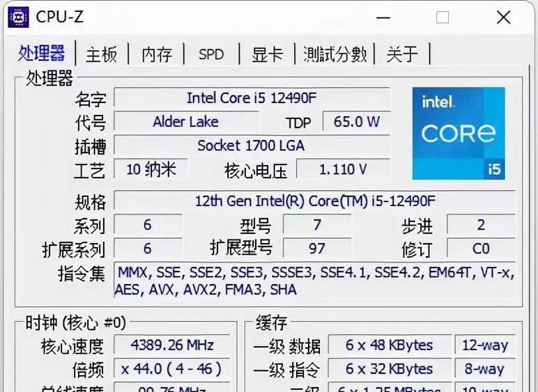The image size is (538, 392).
Task: Click the Intel Core i5 logo badge
Action: 459,133
